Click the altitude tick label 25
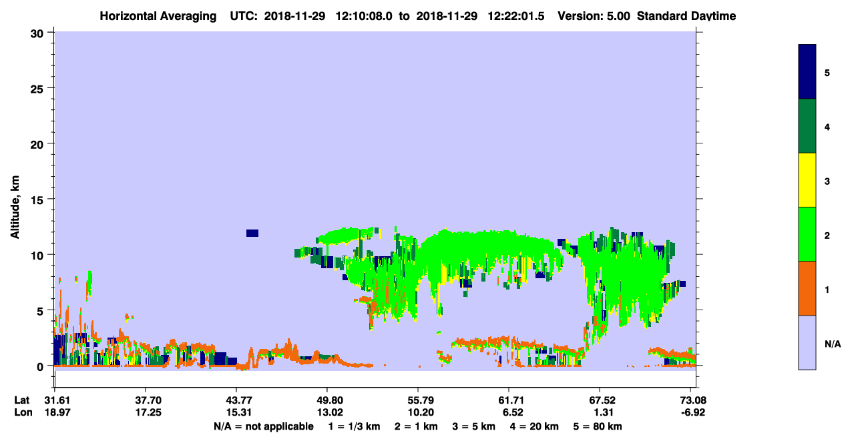Viewport: 868px width, 445px height. (39, 88)
